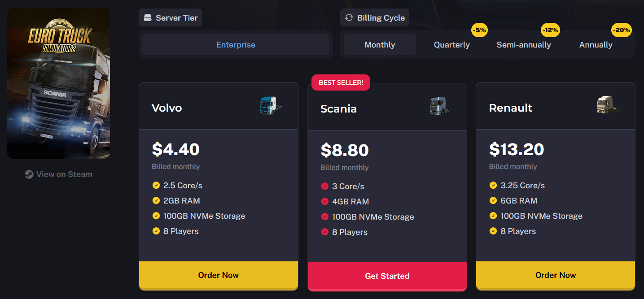The image size is (644, 299).
Task: Click the red checkmark beside Scania 4GB RAM
Action: (x=325, y=202)
